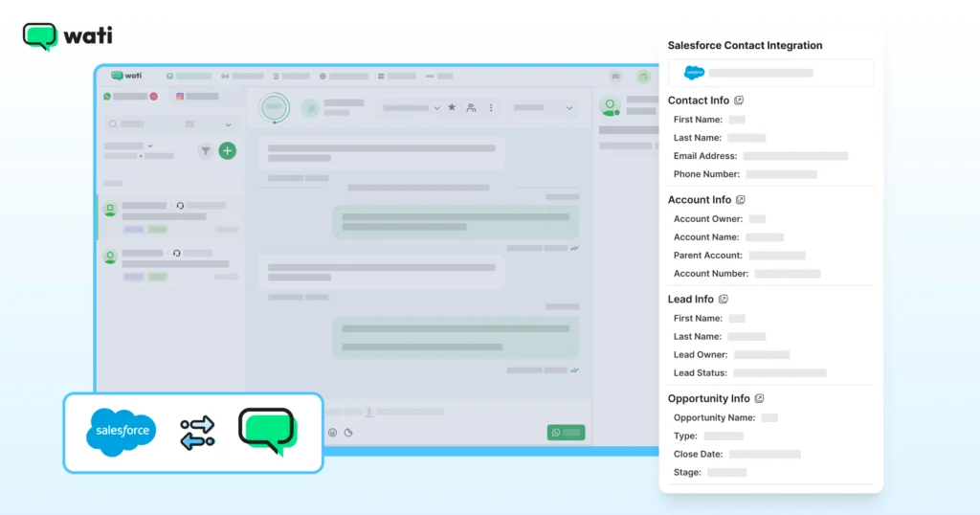This screenshot has width=980, height=515.
Task: Open the status dropdown at chat header right
Action: pos(542,108)
